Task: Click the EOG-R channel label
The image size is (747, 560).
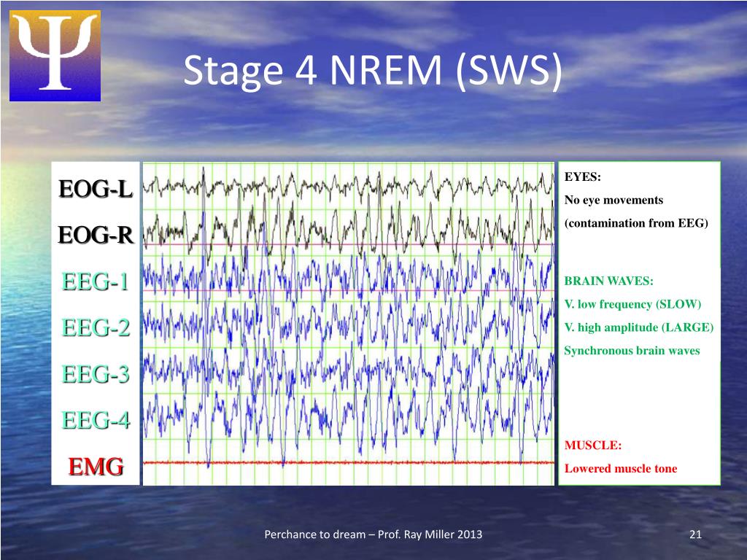Action: 96,235
